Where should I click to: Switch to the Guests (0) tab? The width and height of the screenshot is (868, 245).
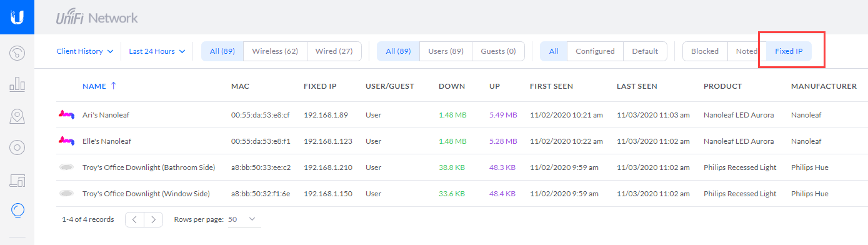[498, 51]
